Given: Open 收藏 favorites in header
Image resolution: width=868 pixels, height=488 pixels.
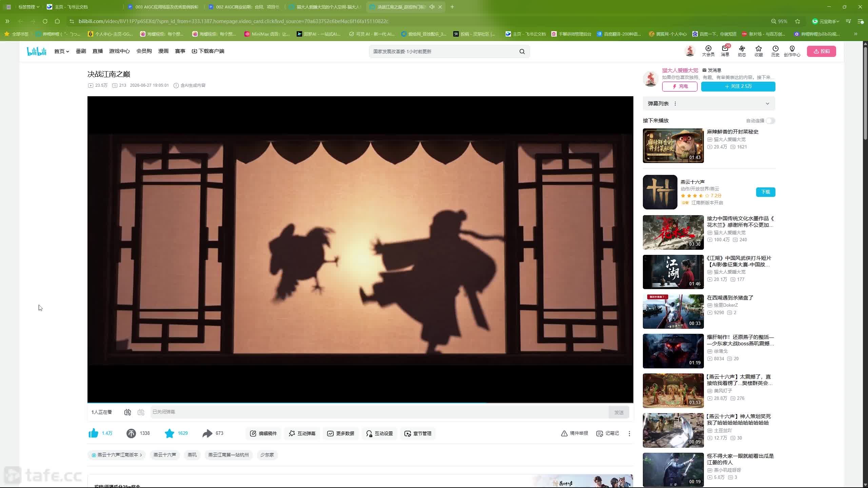Looking at the screenshot, I should (x=758, y=51).
